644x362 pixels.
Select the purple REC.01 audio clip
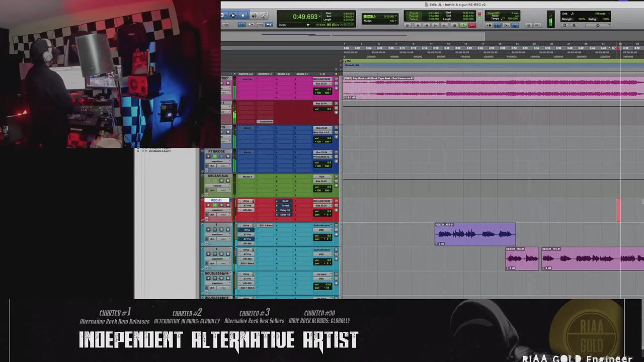[x=475, y=234]
